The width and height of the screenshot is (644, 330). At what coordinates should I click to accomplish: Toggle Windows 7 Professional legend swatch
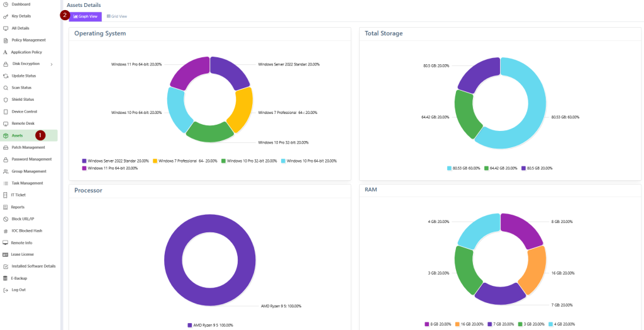154,161
